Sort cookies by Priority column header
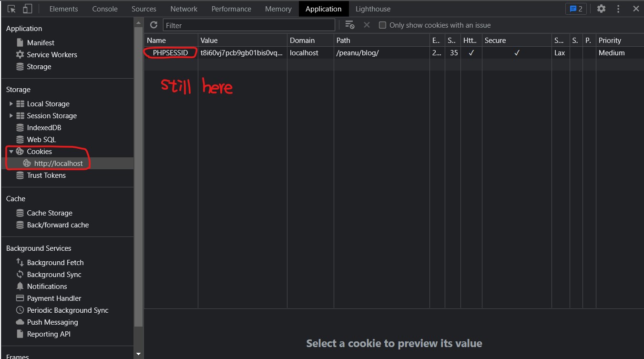Image resolution: width=644 pixels, height=359 pixels. click(x=620, y=40)
